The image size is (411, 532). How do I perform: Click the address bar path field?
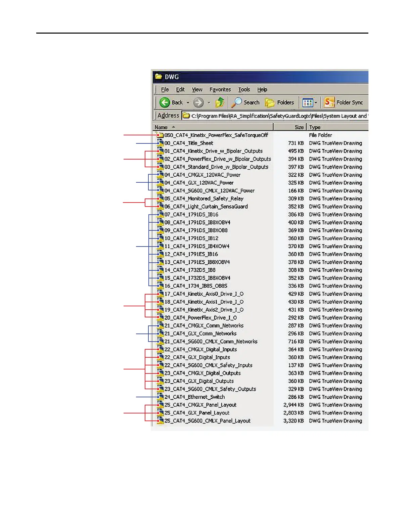[x=275, y=116]
